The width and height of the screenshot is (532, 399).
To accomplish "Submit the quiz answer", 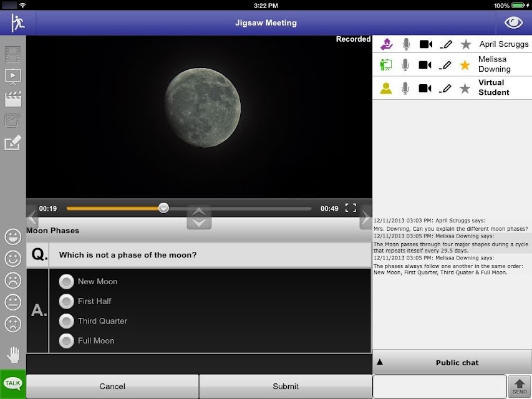I will (286, 387).
